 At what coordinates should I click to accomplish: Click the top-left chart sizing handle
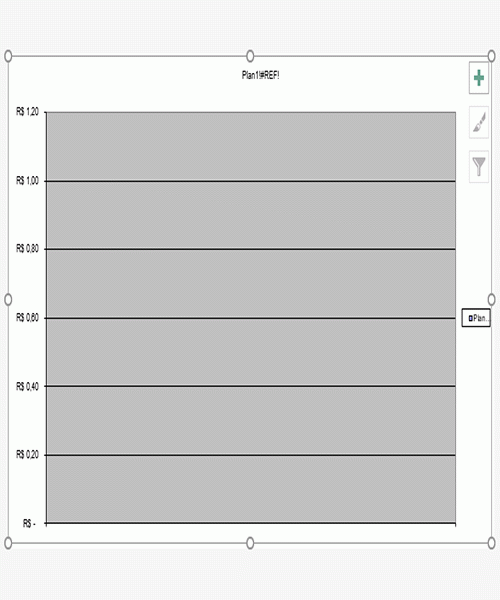tap(8, 56)
